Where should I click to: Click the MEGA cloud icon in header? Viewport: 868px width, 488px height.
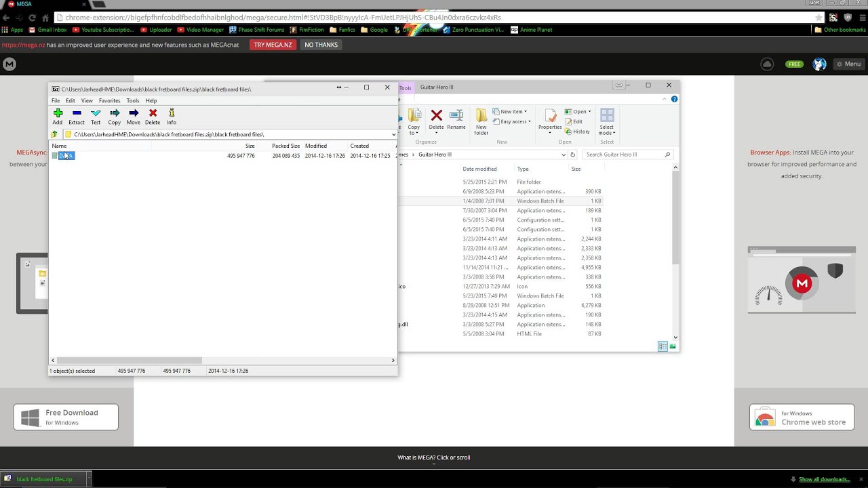click(768, 64)
